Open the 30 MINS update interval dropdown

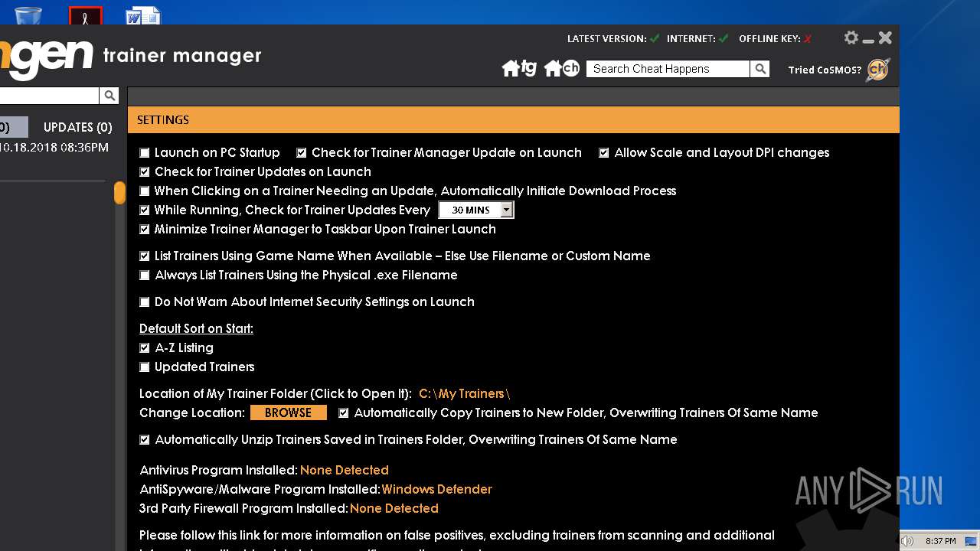(x=476, y=210)
